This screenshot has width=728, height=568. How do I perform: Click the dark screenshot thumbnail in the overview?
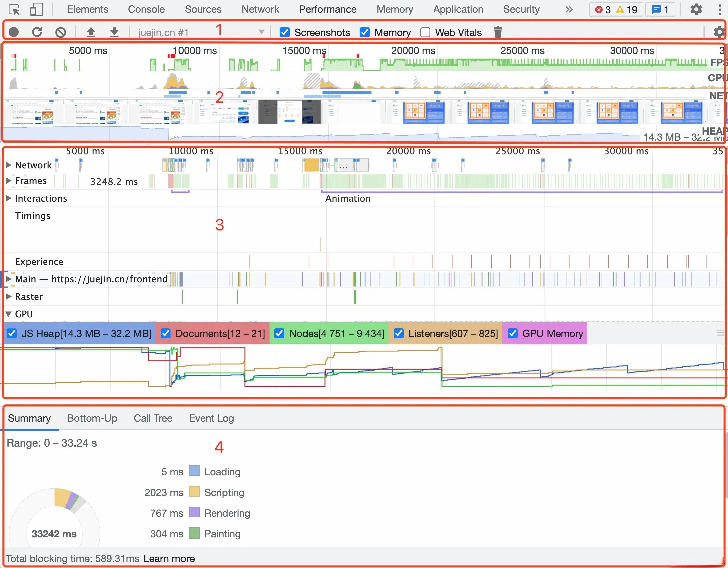(x=289, y=112)
